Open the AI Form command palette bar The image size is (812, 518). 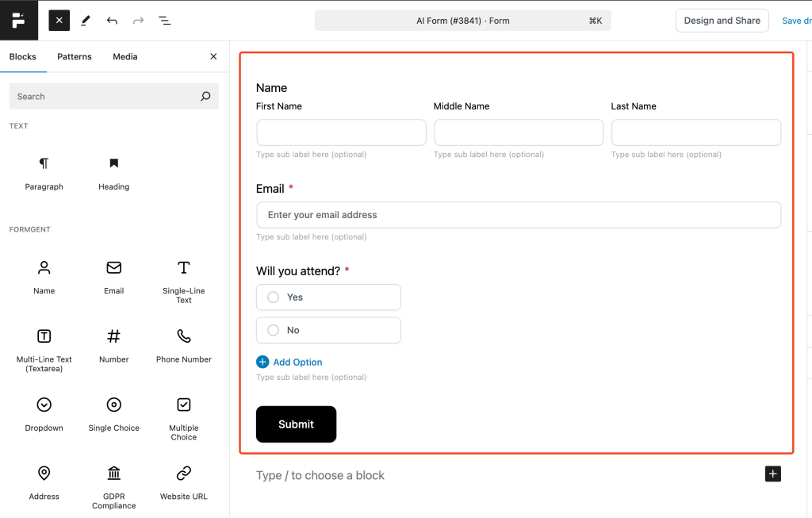462,21
